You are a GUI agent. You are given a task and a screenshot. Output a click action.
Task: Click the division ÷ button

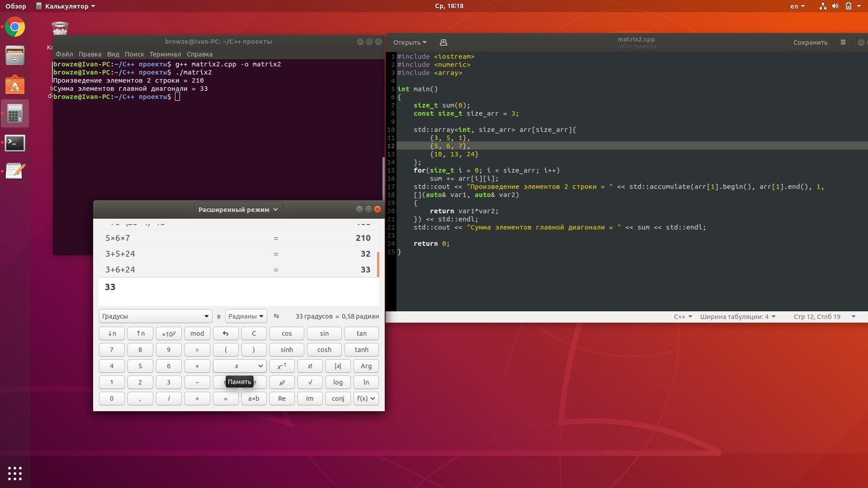[197, 350]
